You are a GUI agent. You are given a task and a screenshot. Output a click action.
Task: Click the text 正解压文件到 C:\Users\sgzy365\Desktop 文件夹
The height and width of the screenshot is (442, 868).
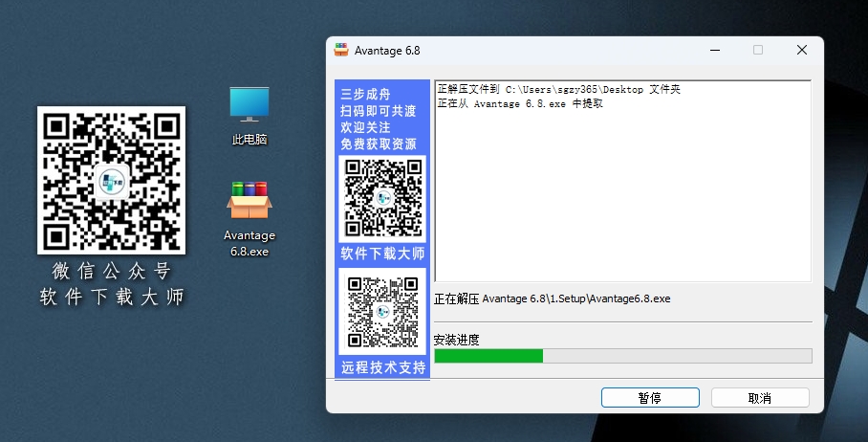click(558, 89)
